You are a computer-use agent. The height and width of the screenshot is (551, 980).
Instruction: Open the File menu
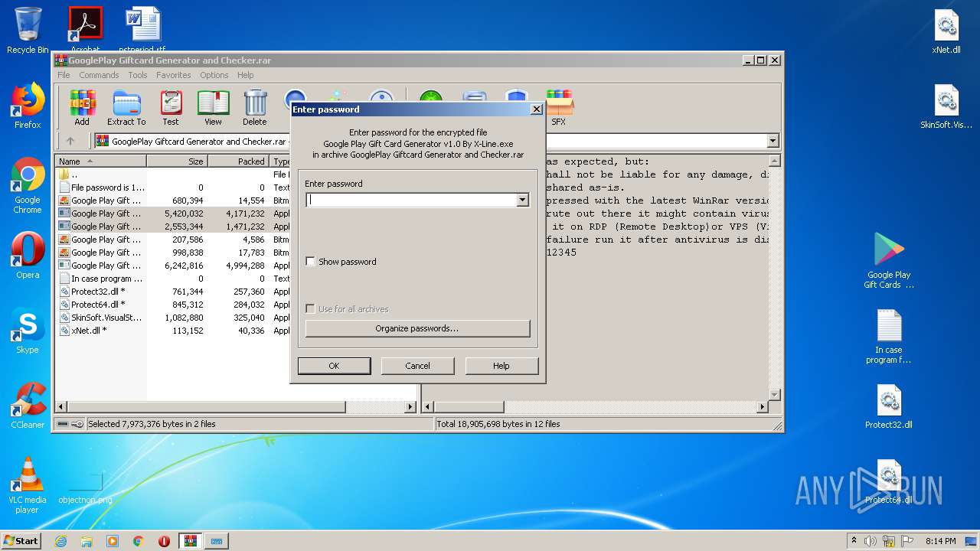64,75
